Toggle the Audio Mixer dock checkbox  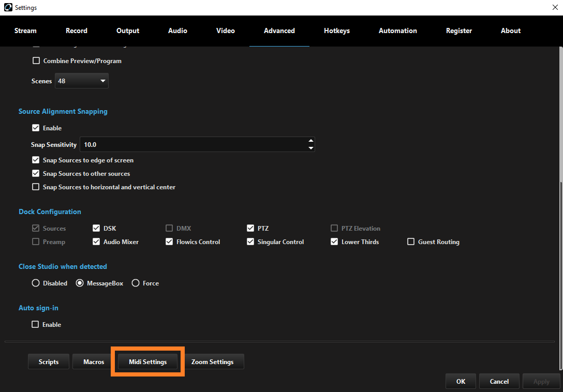96,242
